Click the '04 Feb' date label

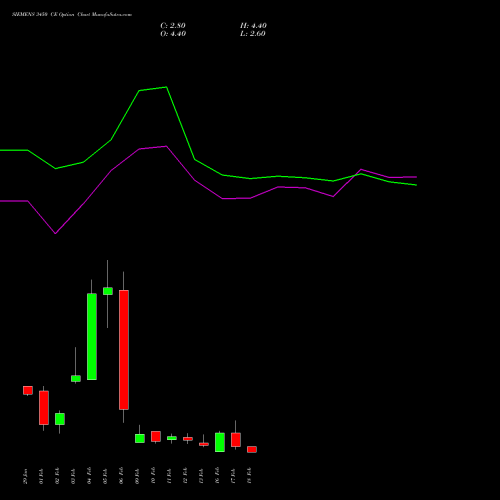pyautogui.click(x=90, y=476)
